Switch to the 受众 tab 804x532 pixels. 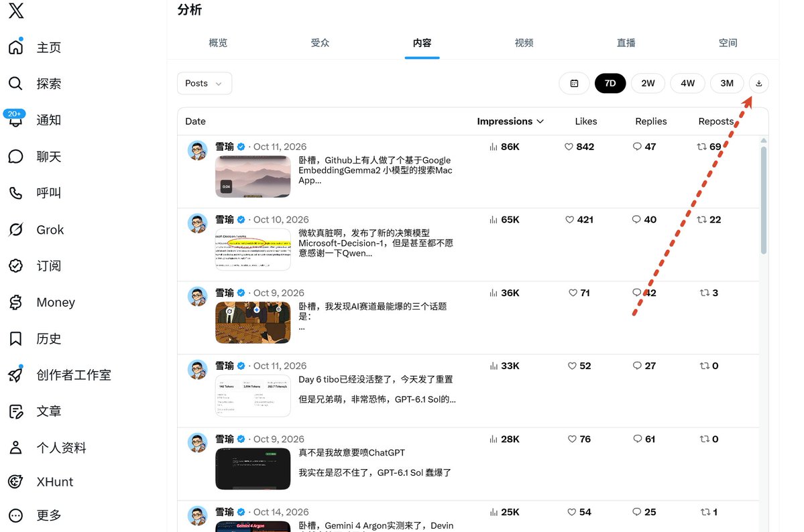point(320,43)
